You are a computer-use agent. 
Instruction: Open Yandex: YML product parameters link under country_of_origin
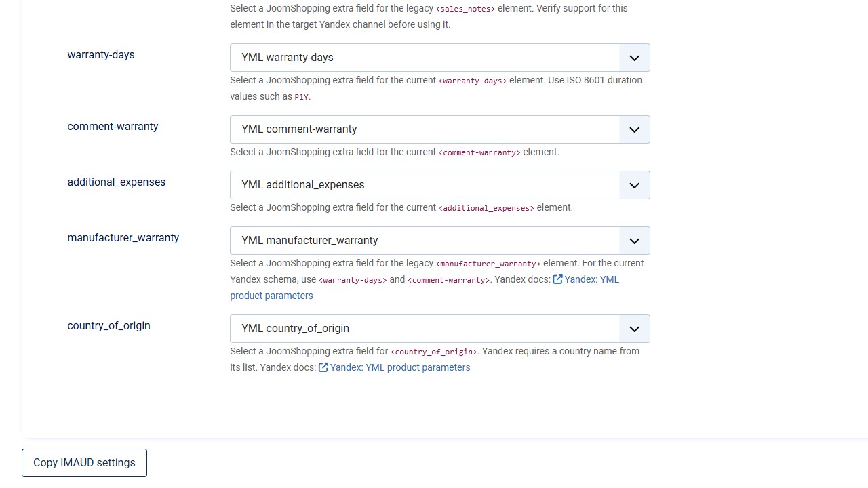click(x=400, y=367)
